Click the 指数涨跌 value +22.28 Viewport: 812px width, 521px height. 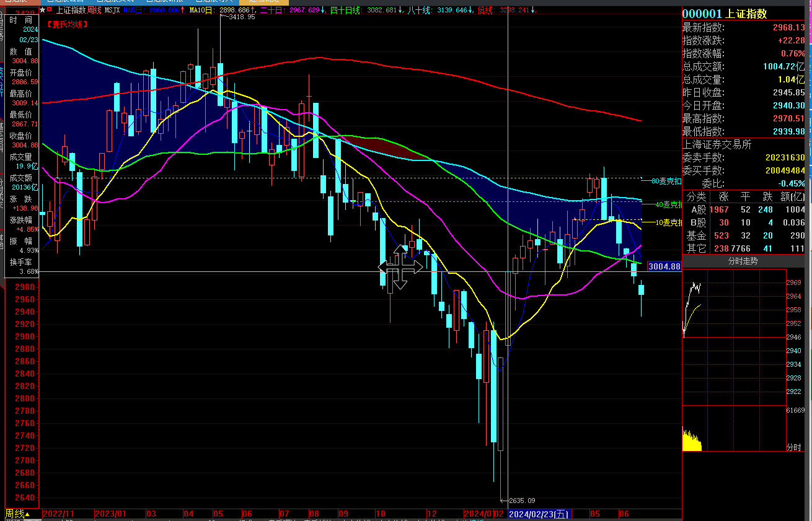(791, 40)
